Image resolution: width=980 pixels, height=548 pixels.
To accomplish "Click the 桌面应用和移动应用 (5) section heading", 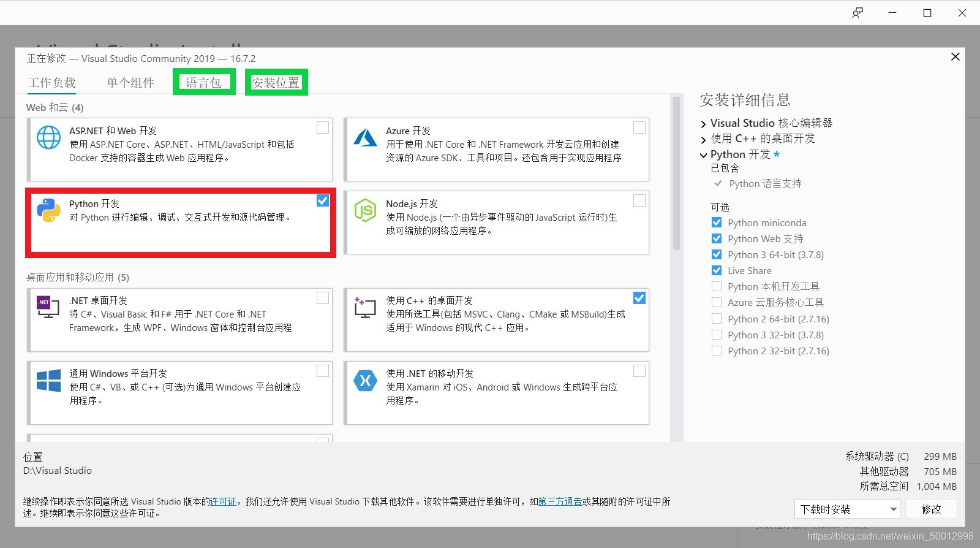I will pyautogui.click(x=78, y=277).
